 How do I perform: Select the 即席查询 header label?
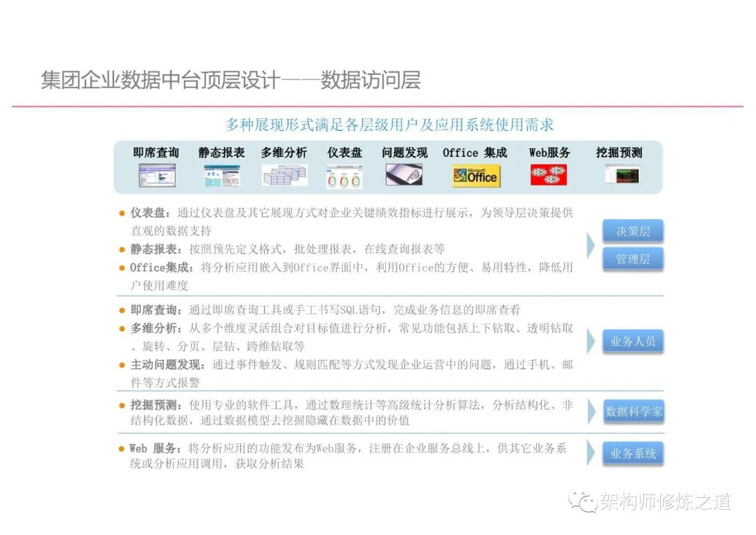[x=155, y=153]
